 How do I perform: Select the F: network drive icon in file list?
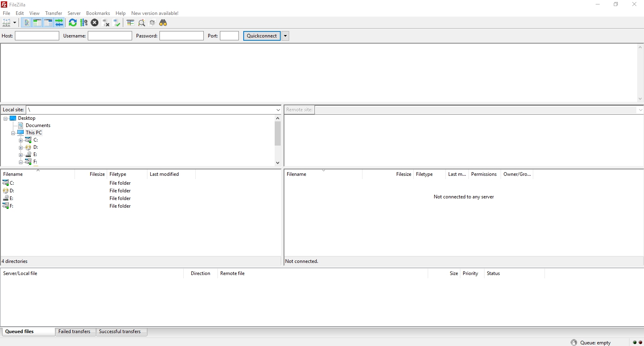(6, 206)
